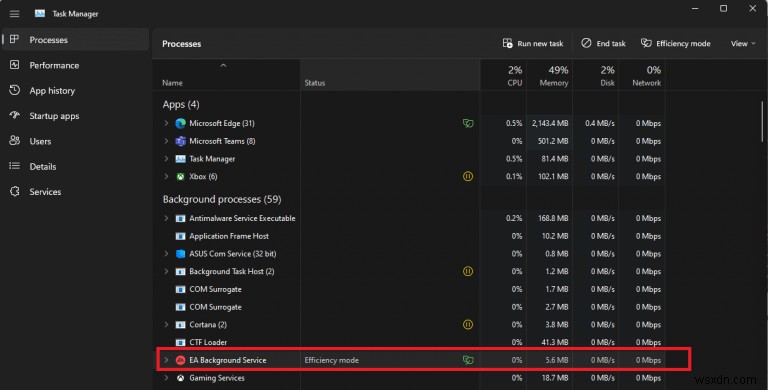768x390 pixels.
Task: Switch to the Details page
Action: coord(76,167)
